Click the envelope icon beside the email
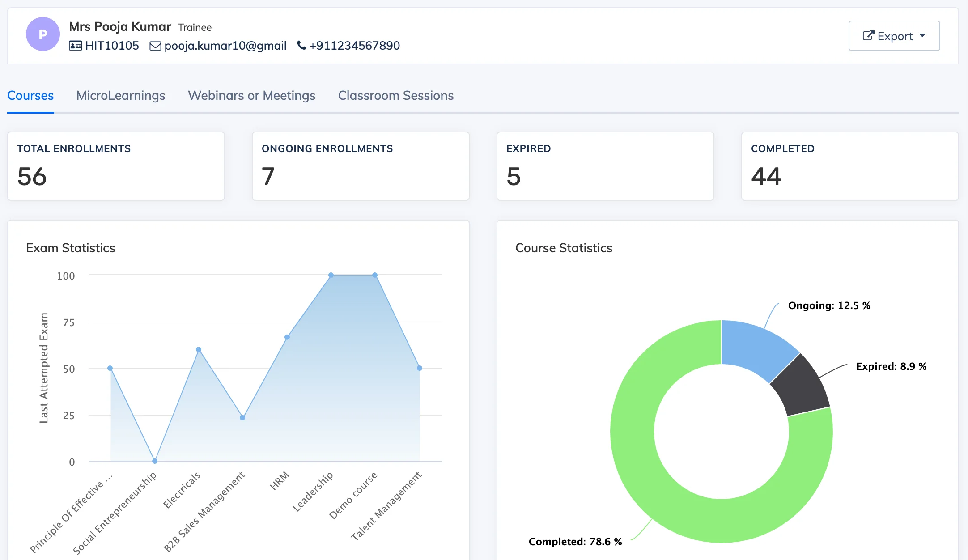Image resolution: width=968 pixels, height=560 pixels. 155,46
